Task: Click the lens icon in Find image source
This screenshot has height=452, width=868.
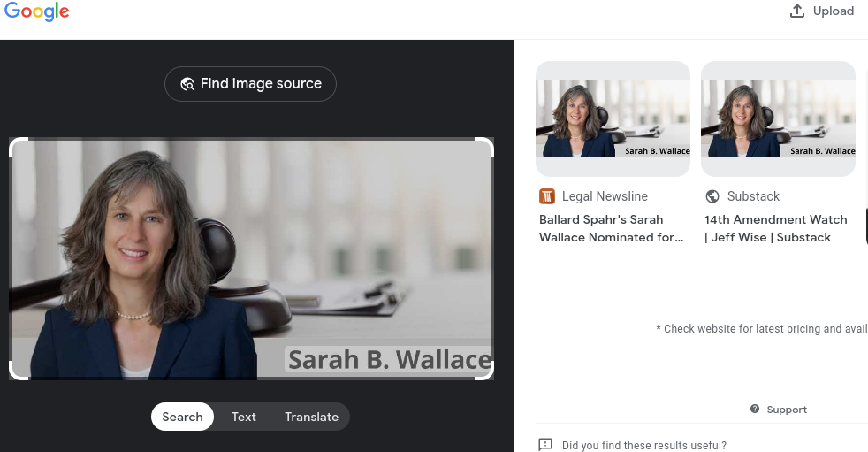Action: [x=187, y=84]
